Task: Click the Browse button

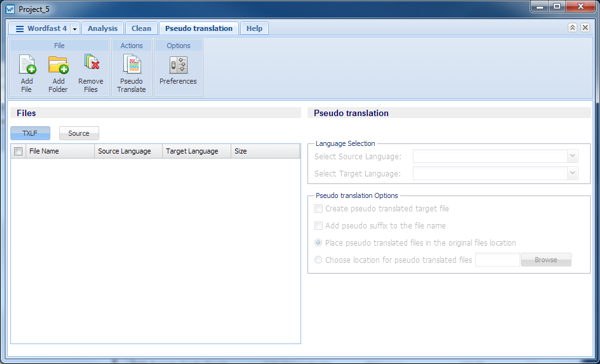Action: (546, 260)
